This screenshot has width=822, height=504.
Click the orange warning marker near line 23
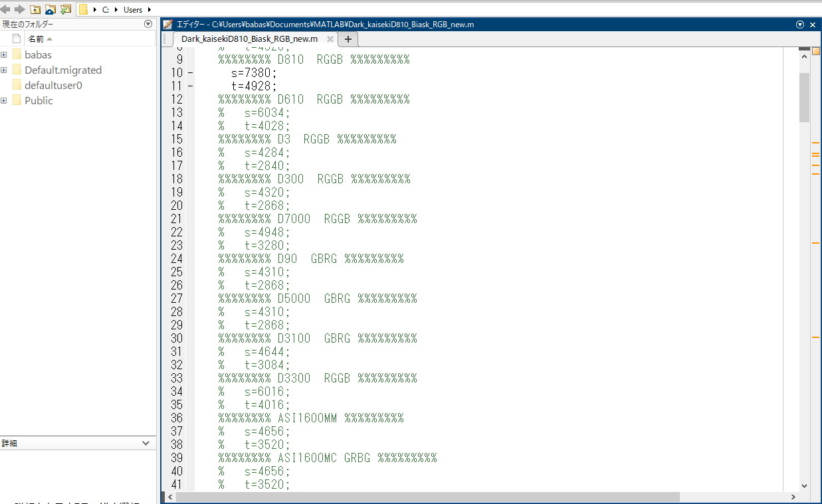pyautogui.click(x=815, y=244)
